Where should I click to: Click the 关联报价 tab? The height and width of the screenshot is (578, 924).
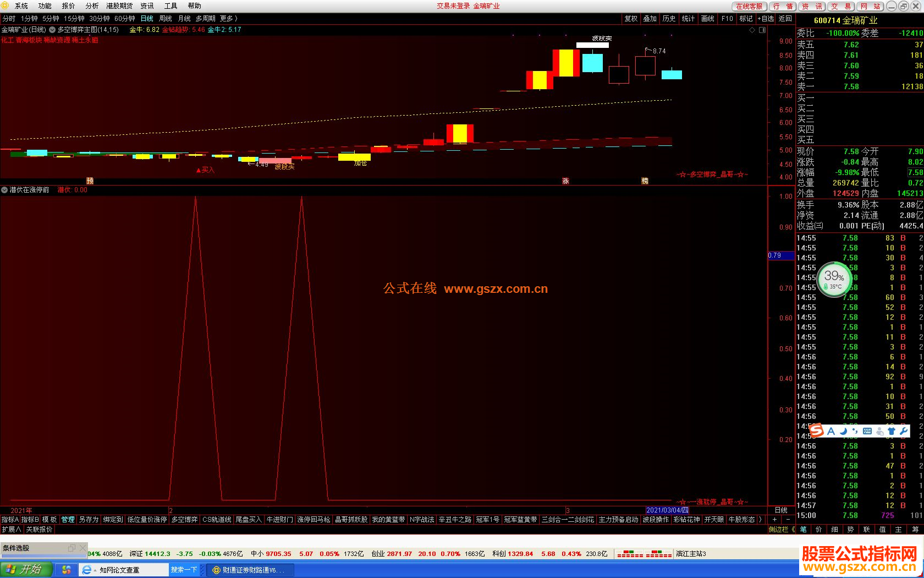coord(40,530)
